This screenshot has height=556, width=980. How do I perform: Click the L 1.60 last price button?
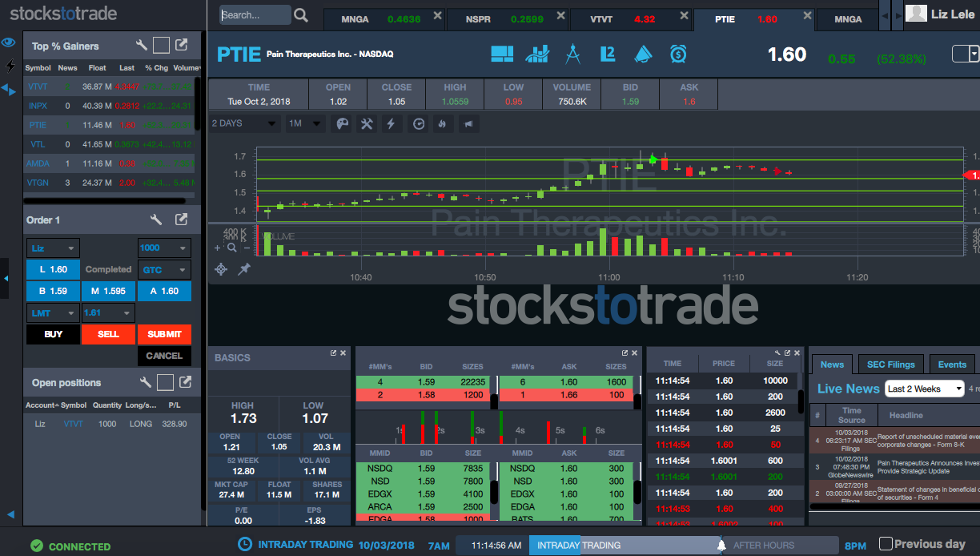point(53,270)
